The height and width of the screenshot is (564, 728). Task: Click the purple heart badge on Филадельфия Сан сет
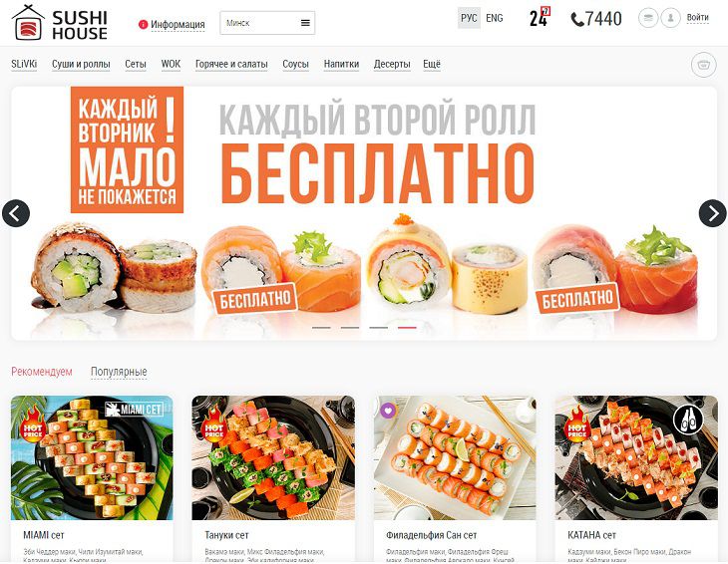click(x=388, y=410)
